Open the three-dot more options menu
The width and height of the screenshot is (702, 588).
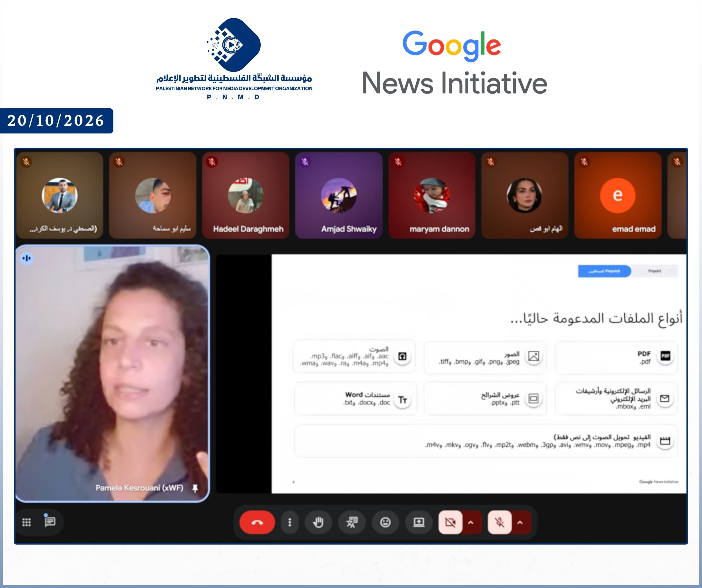[x=290, y=522]
